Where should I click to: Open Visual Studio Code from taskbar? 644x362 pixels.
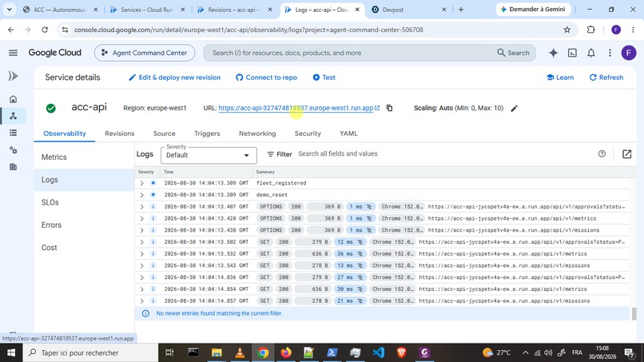[x=379, y=352]
